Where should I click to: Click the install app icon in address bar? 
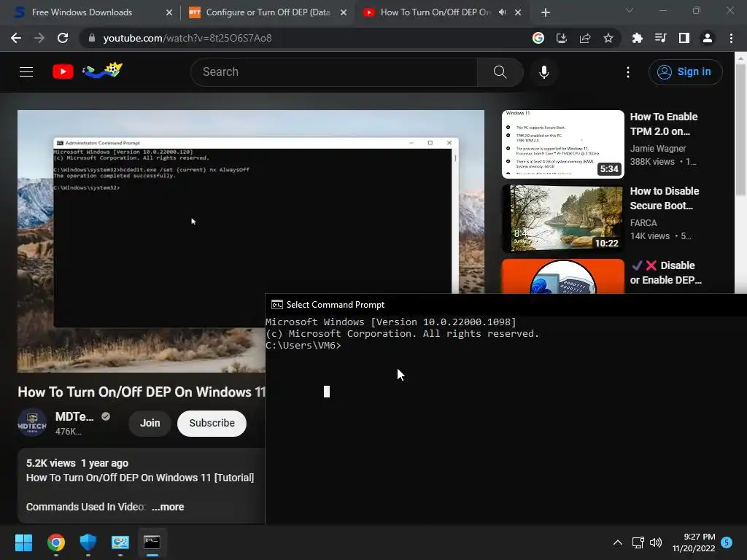tap(561, 38)
